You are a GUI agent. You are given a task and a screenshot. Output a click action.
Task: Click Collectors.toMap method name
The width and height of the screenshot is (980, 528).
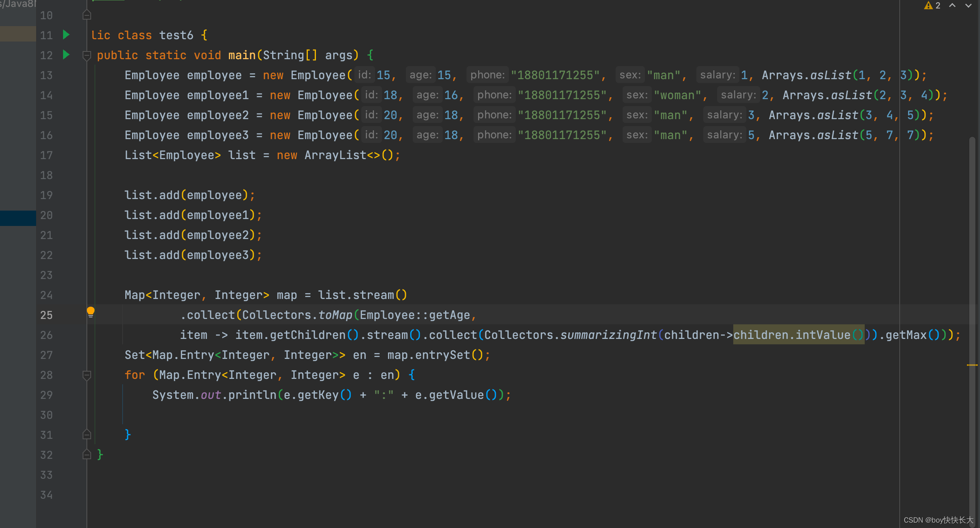[335, 315]
